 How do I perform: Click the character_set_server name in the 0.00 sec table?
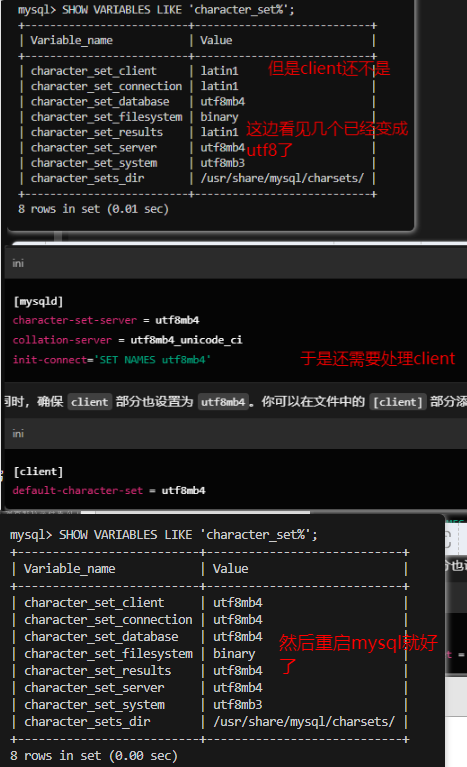94,688
